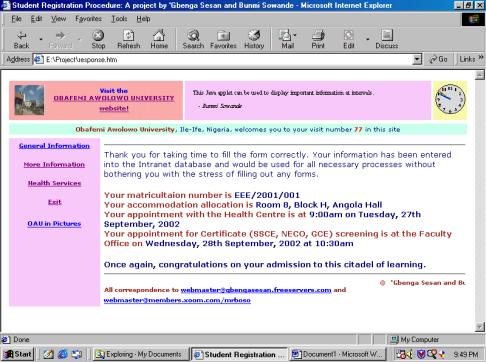Switch to Student Registration taskbar button

tap(240, 354)
